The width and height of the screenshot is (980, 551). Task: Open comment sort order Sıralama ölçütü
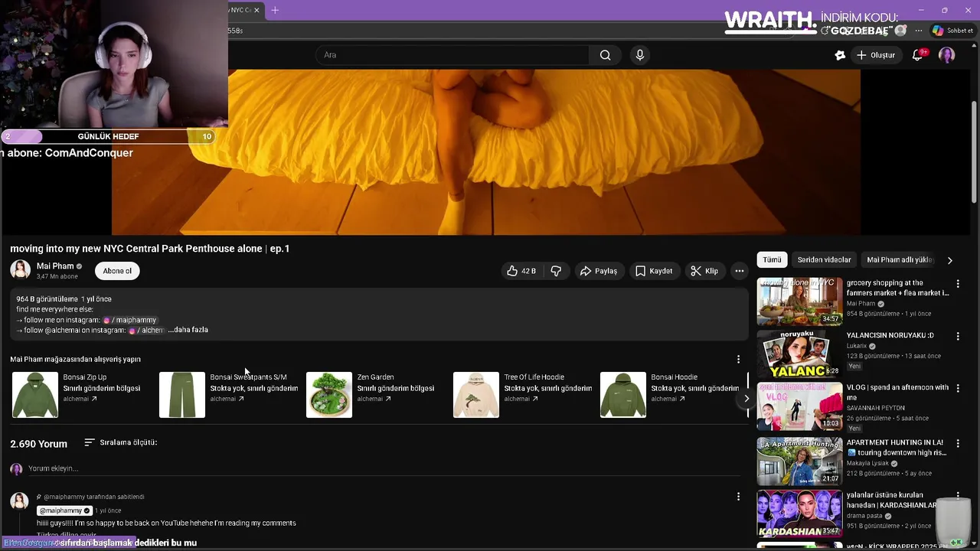(x=120, y=442)
